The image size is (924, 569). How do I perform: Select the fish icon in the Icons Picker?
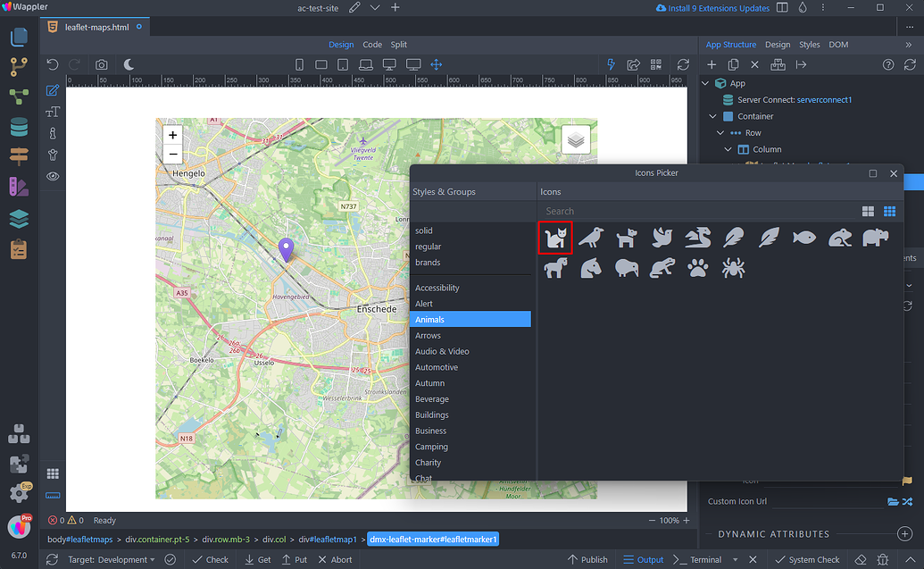pyautogui.click(x=803, y=237)
